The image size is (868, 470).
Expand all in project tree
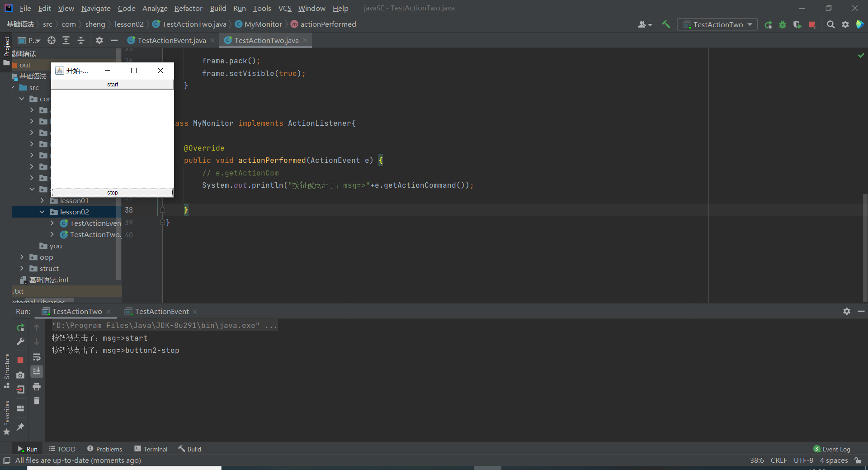[x=66, y=41]
